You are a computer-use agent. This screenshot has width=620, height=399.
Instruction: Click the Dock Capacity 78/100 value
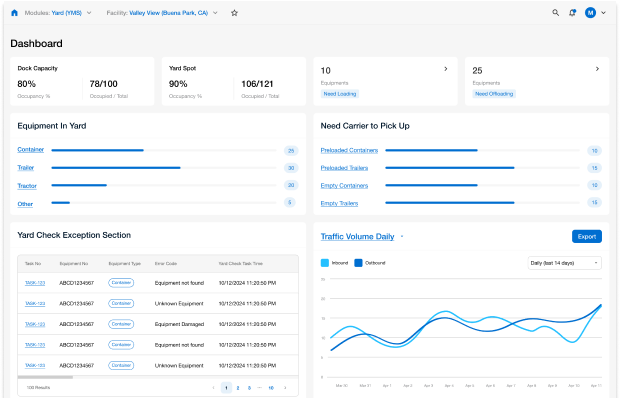[x=104, y=84]
